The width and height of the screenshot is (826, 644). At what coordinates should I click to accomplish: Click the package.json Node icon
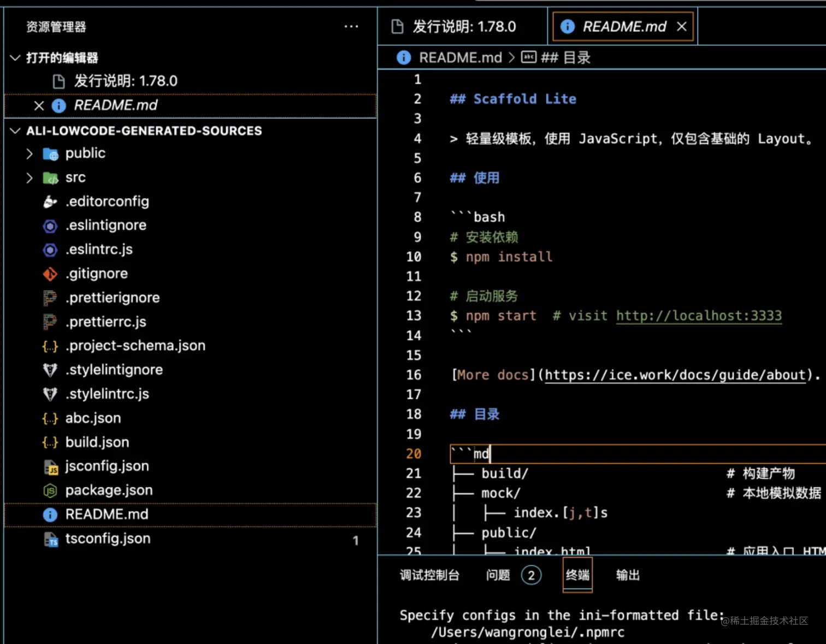(x=50, y=491)
